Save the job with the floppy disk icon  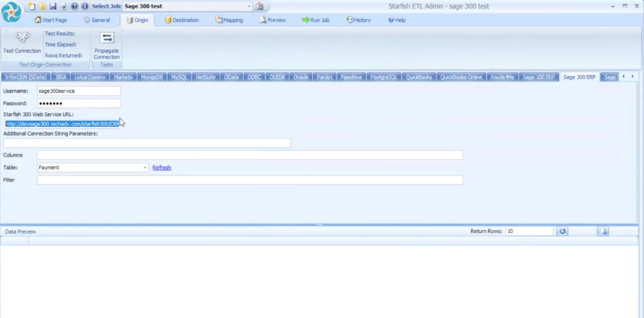click(53, 6)
